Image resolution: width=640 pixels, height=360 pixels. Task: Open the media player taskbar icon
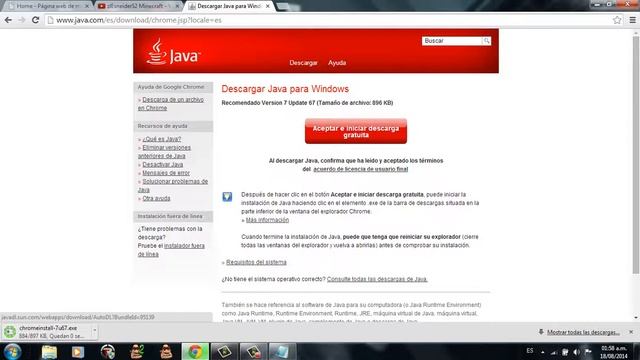click(78, 352)
